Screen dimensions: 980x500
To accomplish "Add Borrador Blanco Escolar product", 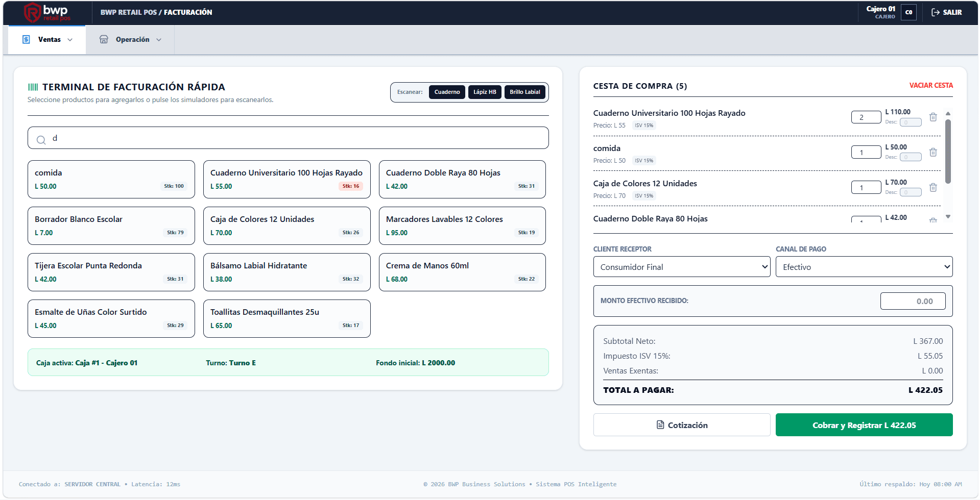I will pyautogui.click(x=111, y=226).
